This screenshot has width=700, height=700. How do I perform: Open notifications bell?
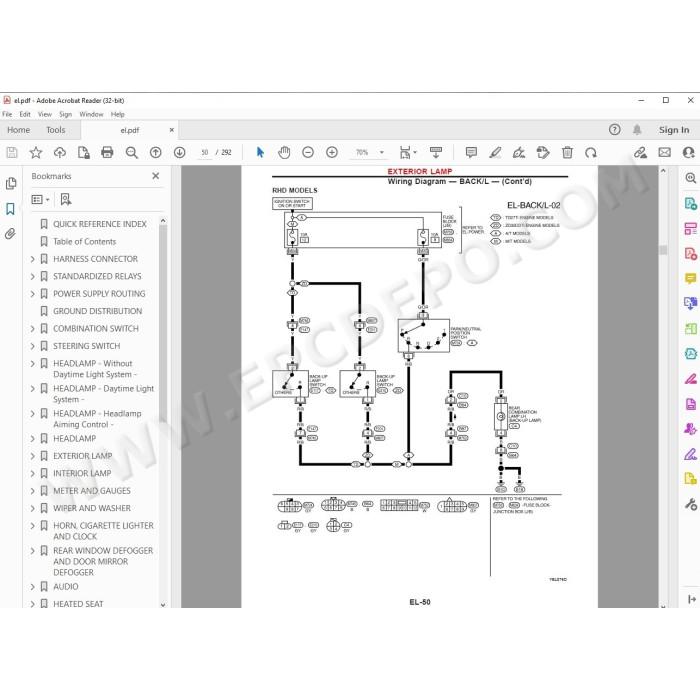(x=637, y=130)
